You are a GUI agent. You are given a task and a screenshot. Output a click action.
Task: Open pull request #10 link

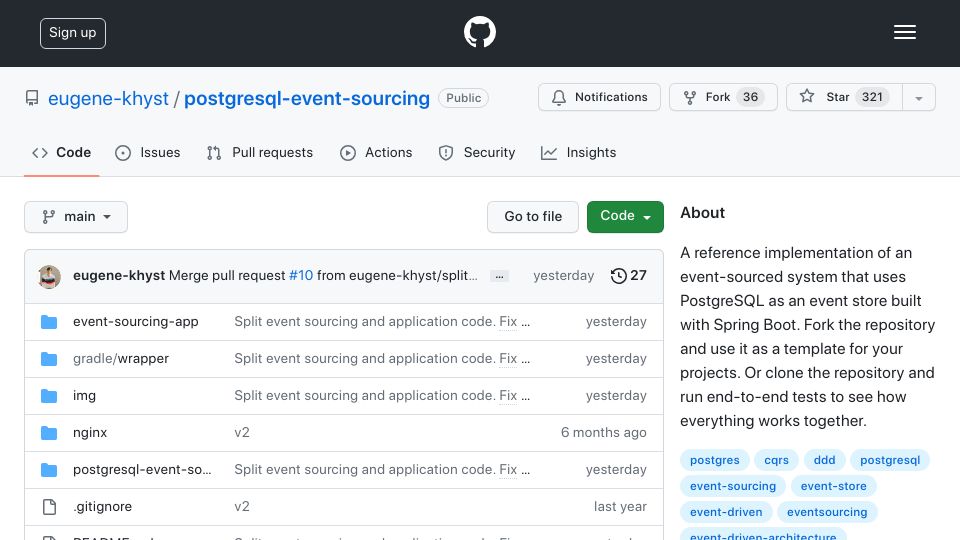(x=301, y=276)
